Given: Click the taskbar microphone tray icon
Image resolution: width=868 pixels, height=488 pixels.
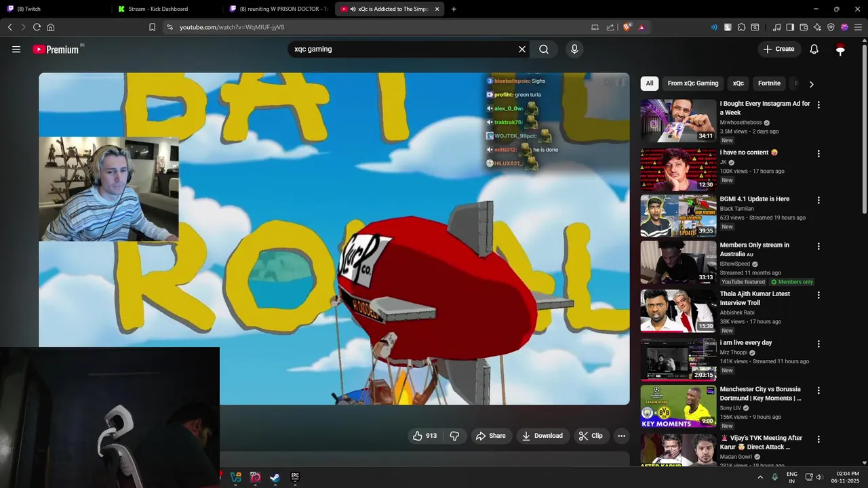Looking at the screenshot, I should click(774, 477).
